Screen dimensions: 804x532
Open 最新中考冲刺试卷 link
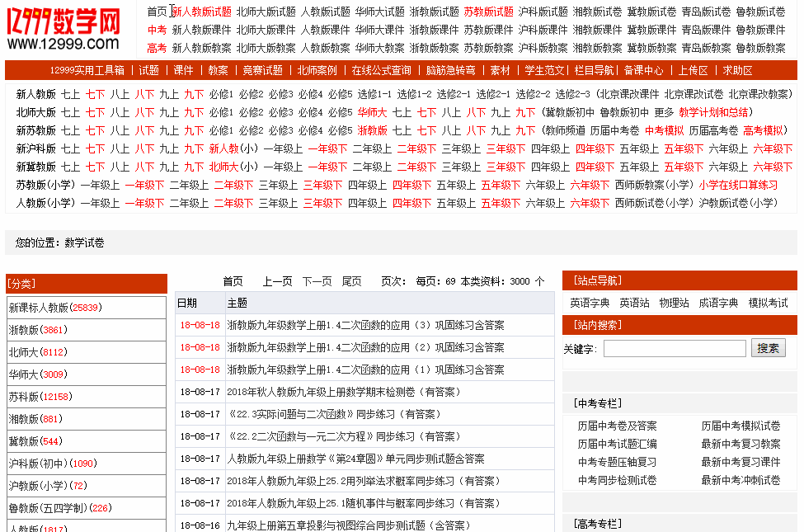[741, 480]
